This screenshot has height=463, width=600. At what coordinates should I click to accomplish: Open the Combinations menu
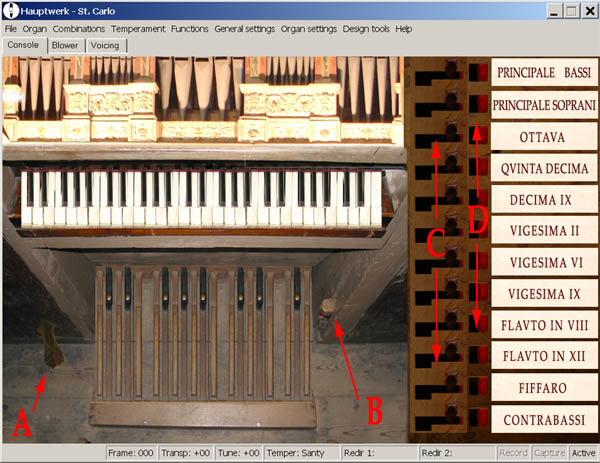pos(78,29)
